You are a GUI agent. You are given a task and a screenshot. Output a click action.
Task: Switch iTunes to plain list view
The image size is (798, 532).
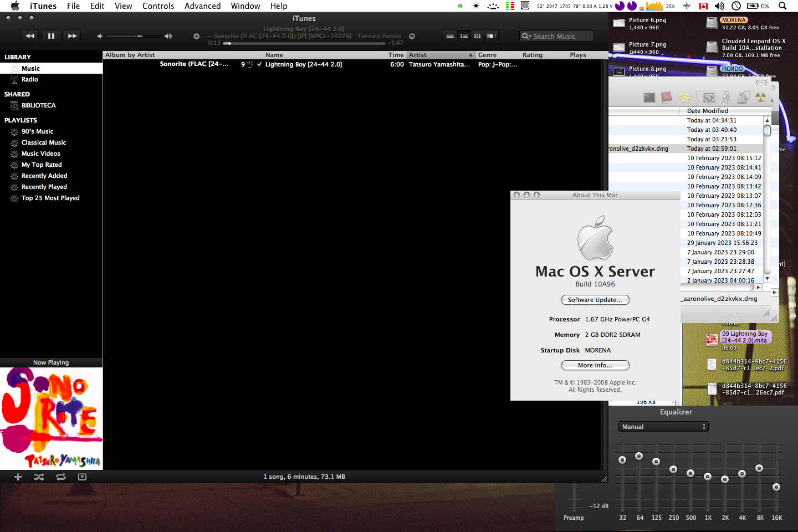[450, 36]
